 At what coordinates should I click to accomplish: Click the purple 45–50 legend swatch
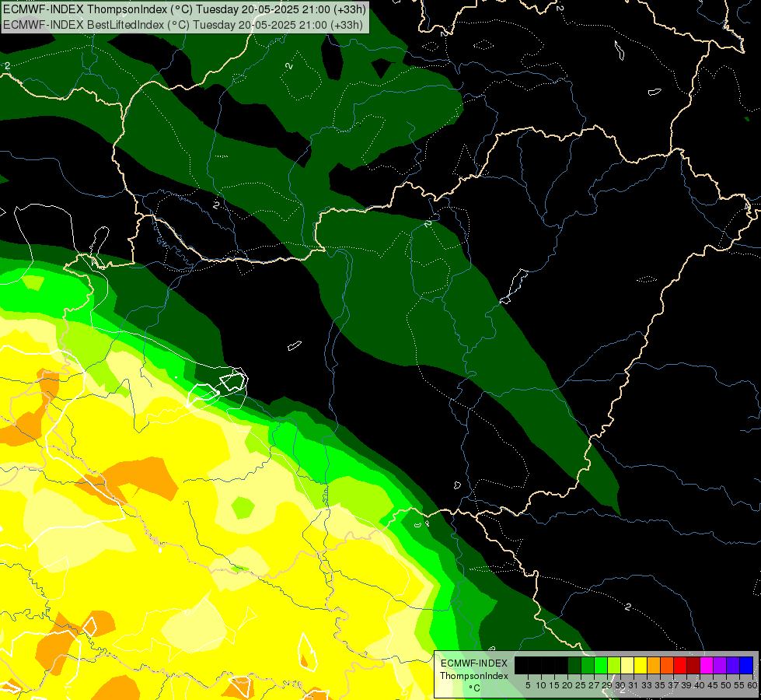720,665
